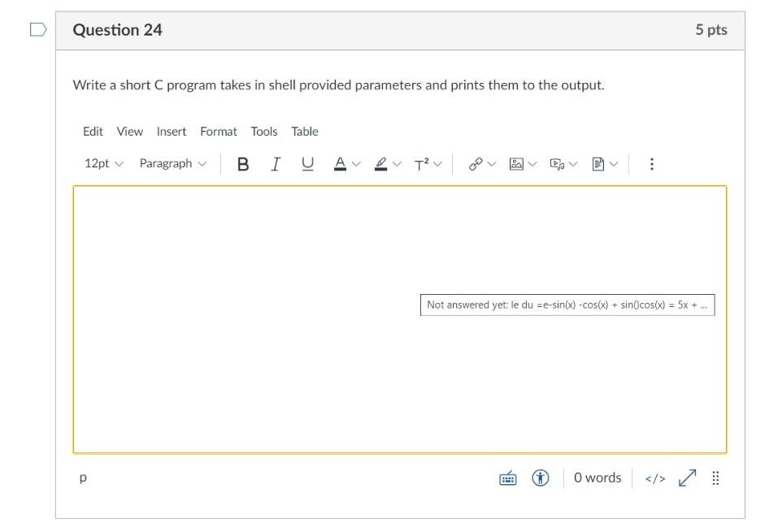Image resolution: width=765 pixels, height=532 pixels.
Task: Switch to the raw HTML editor
Action: pyautogui.click(x=655, y=478)
